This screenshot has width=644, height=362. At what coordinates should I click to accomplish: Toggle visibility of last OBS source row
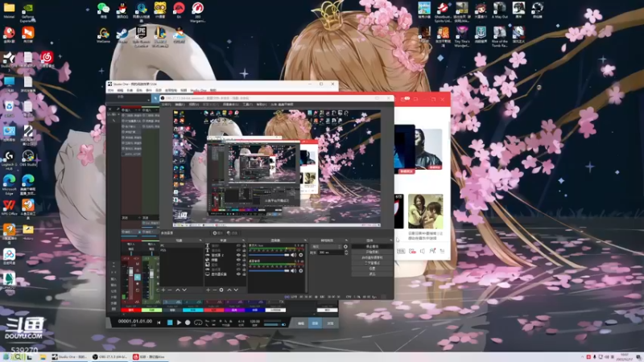pos(238,274)
